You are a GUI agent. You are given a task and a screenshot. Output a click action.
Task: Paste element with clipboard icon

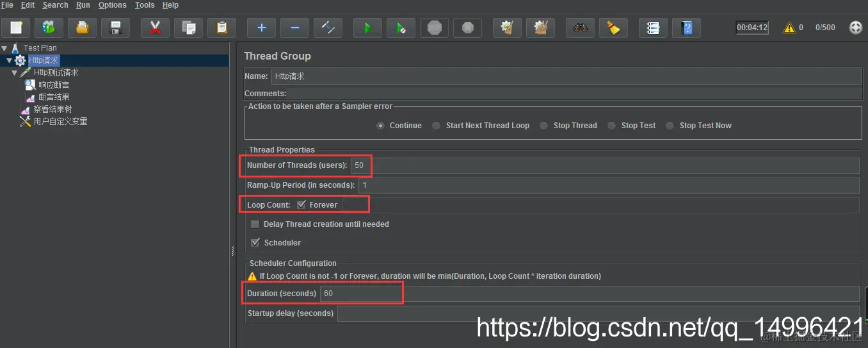tap(221, 28)
